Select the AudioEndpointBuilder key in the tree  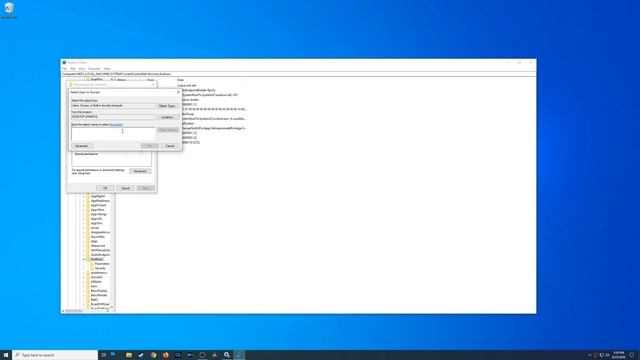[x=100, y=255]
